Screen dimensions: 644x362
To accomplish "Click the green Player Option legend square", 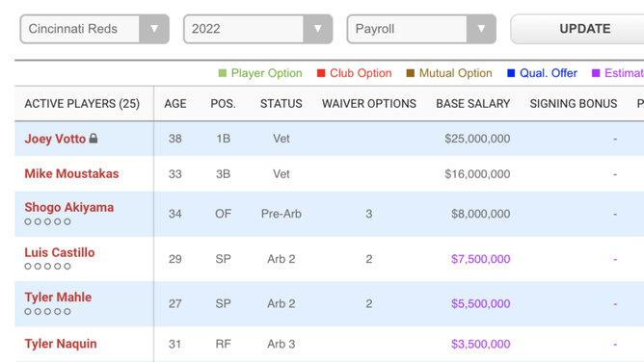I will pos(222,73).
